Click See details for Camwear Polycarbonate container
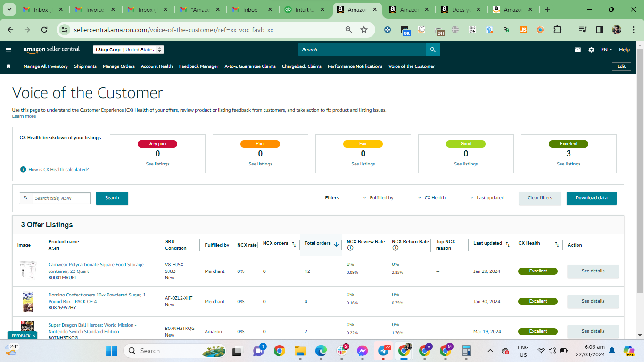Image resolution: width=644 pixels, height=362 pixels. pyautogui.click(x=593, y=271)
